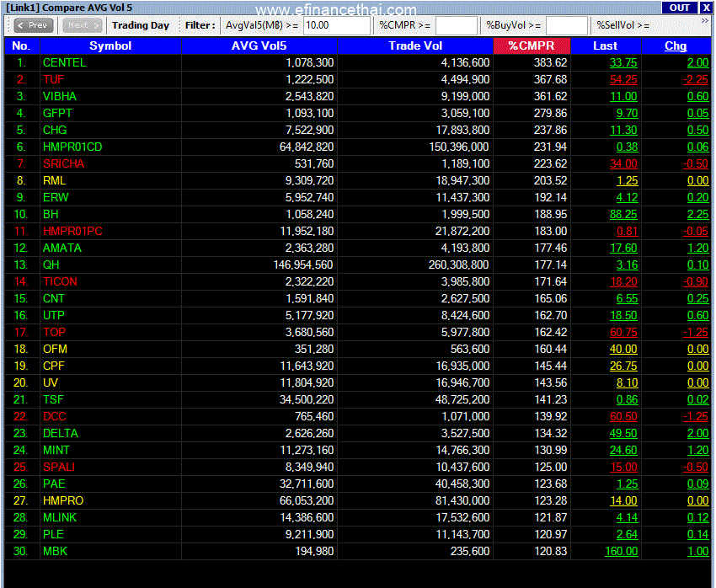
Task: Click CPF trade volume 16,935,000
Action: (x=462, y=366)
